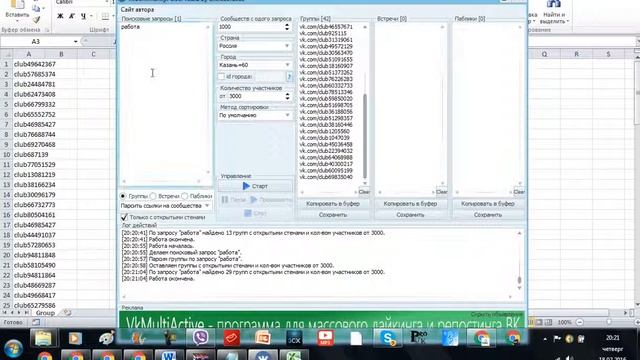Screen dimensions: 640x360
Task: Select vk.com/club46557671 in the groups list
Action: pos(326,27)
